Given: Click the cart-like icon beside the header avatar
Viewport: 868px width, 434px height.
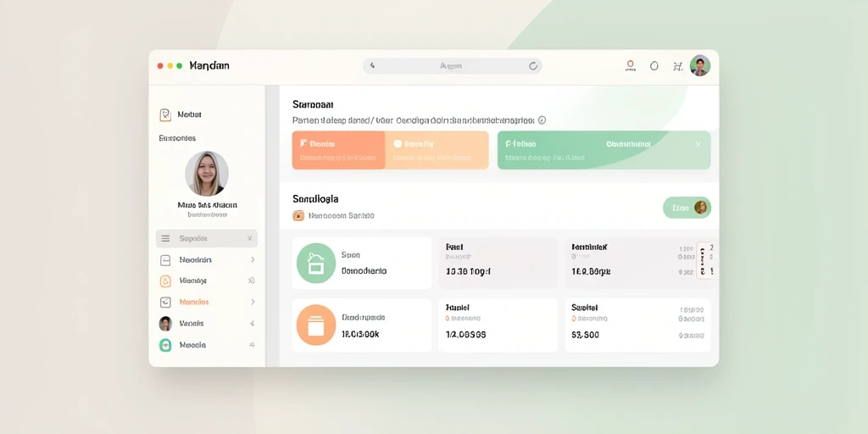Looking at the screenshot, I should coord(677,66).
